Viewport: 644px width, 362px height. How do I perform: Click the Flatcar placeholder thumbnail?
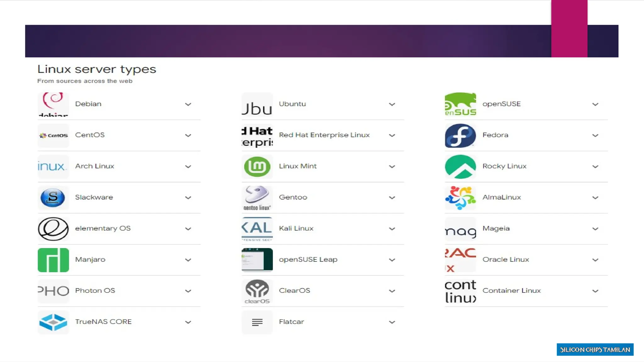(x=257, y=322)
